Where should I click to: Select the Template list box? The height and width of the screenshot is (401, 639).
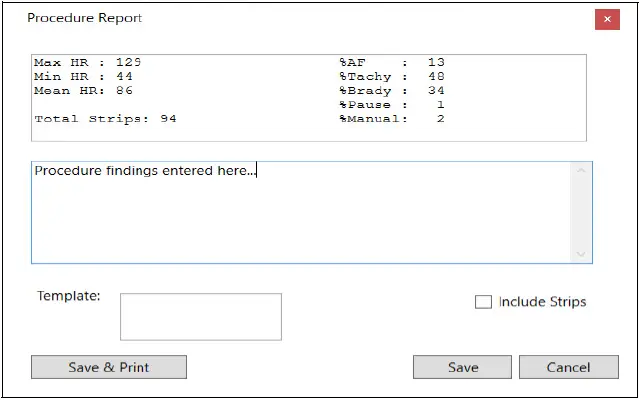tap(201, 316)
